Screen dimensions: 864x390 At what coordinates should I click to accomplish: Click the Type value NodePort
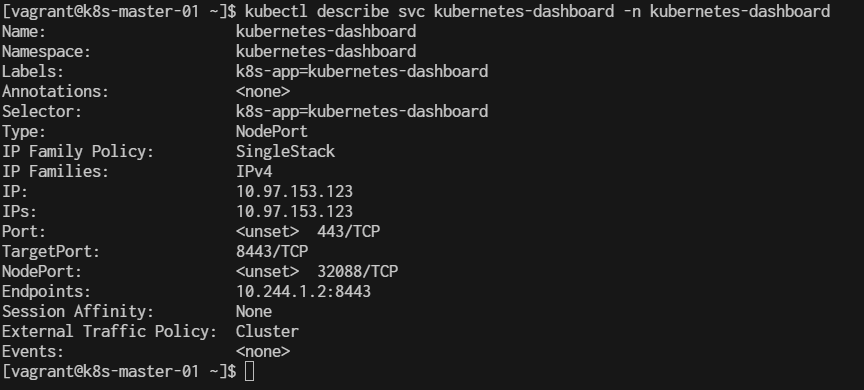click(272, 132)
